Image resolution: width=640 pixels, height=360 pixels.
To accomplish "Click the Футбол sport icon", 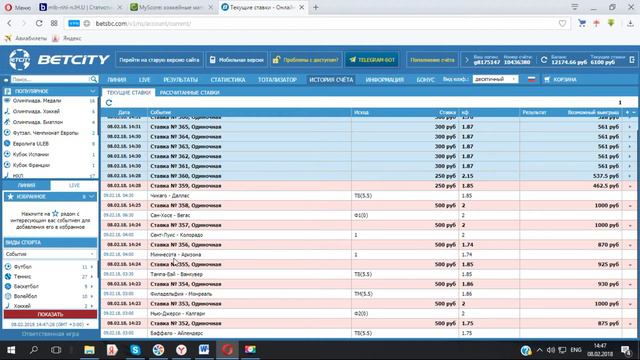I will pyautogui.click(x=8, y=267).
